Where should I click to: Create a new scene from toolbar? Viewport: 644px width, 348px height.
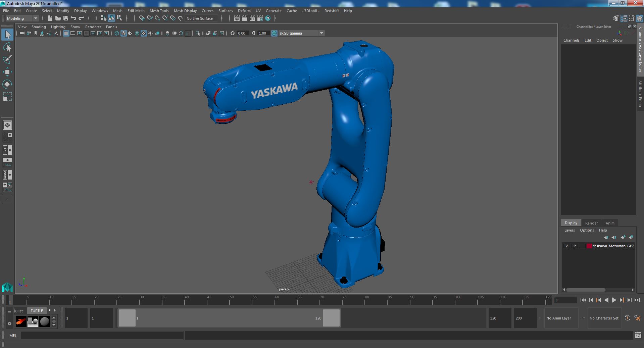tap(50, 18)
